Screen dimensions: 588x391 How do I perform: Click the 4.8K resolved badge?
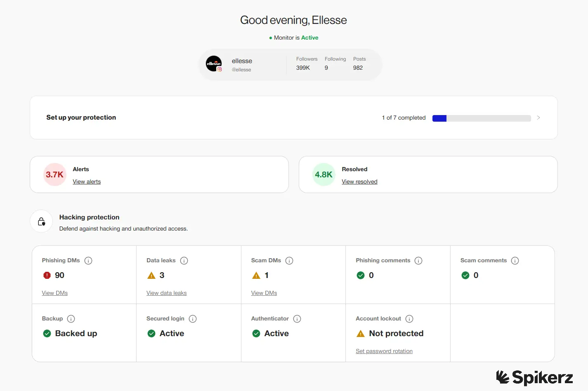click(324, 174)
